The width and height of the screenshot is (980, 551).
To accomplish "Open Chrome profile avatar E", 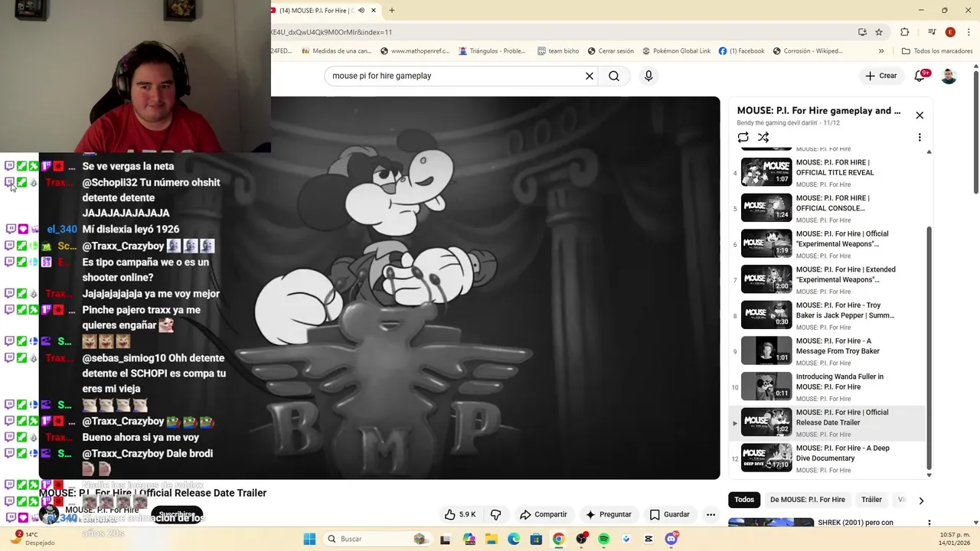I will coord(950,32).
